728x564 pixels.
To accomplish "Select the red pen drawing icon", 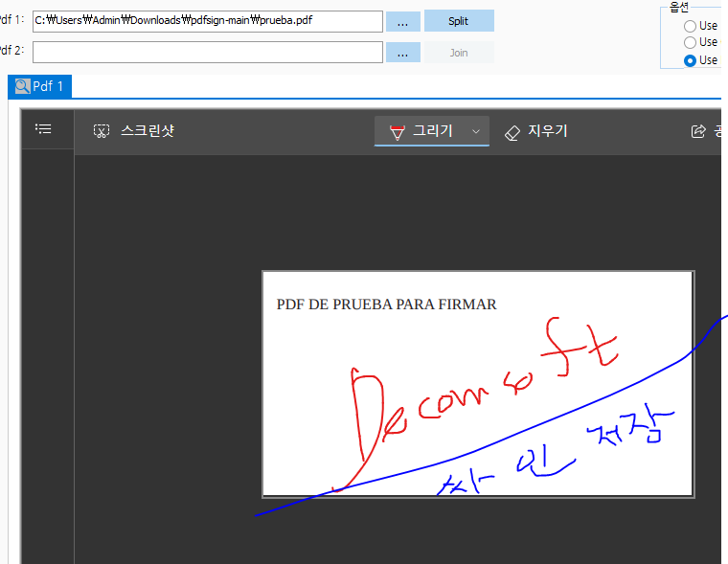I will [397, 132].
